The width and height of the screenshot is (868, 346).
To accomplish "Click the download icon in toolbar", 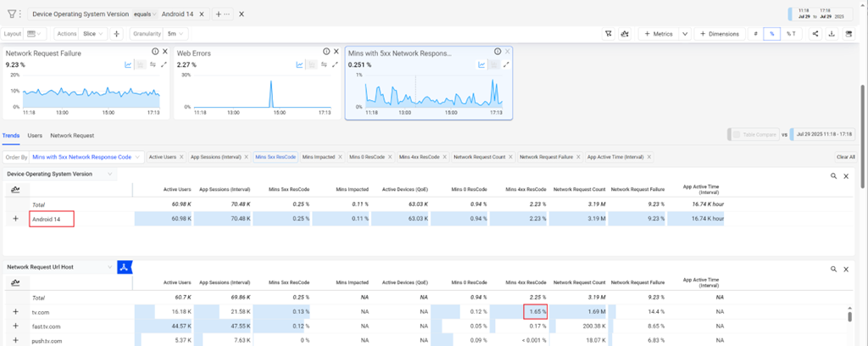I will tap(832, 34).
